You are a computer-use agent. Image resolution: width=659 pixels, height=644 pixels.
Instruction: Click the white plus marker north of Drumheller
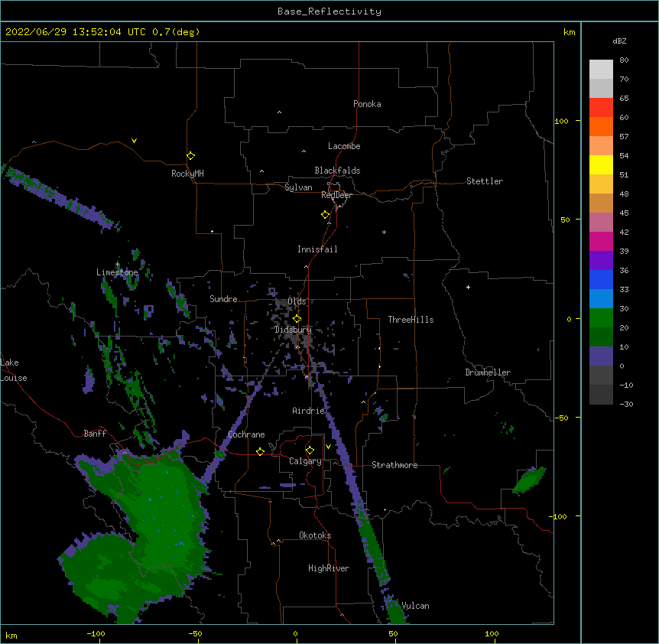tap(468, 287)
